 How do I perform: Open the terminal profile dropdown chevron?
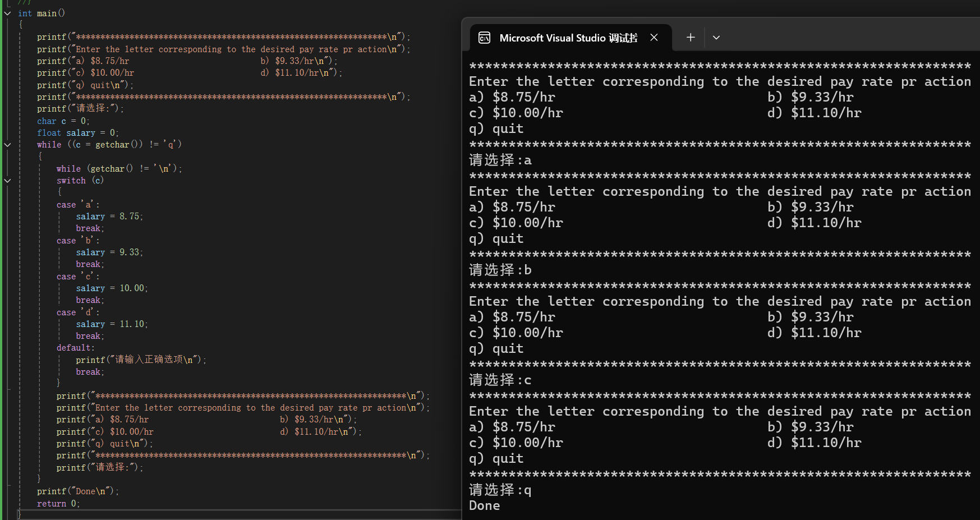(716, 38)
